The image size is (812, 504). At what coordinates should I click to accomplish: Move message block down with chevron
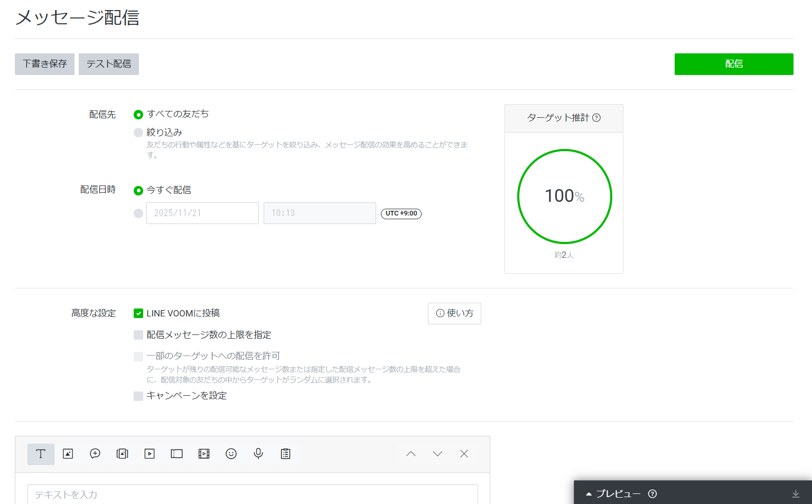(x=437, y=454)
